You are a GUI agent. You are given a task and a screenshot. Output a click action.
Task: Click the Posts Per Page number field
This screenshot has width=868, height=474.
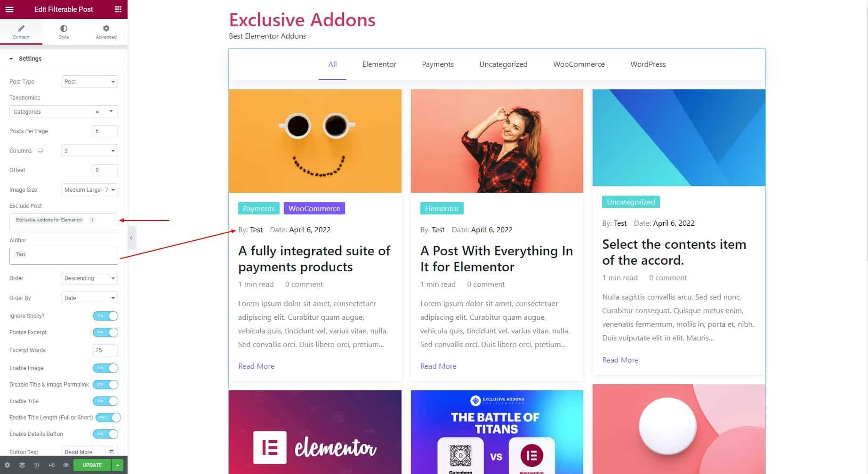tap(105, 131)
